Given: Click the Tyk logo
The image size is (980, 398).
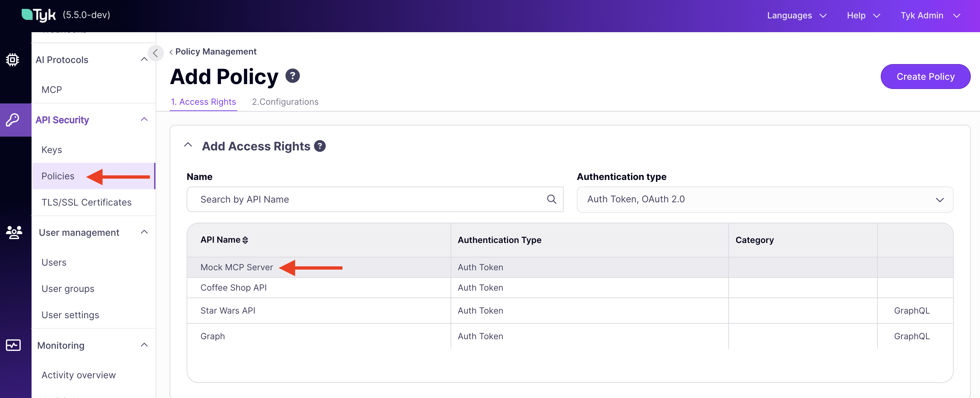Looking at the screenshot, I should (x=39, y=15).
